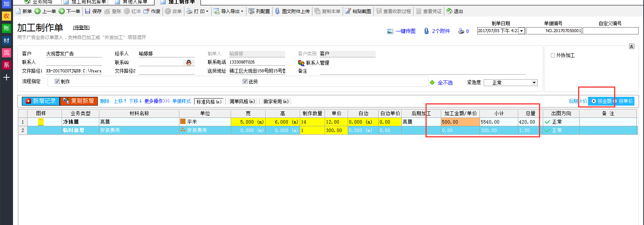Click the 退出 exit icon
644x225 pixels.
449,11
